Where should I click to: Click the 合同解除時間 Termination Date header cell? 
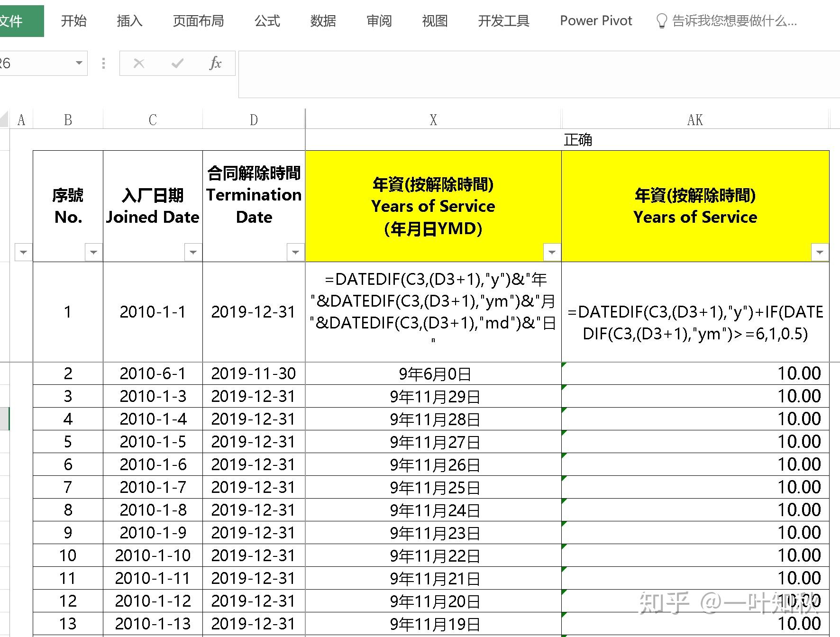(254, 206)
